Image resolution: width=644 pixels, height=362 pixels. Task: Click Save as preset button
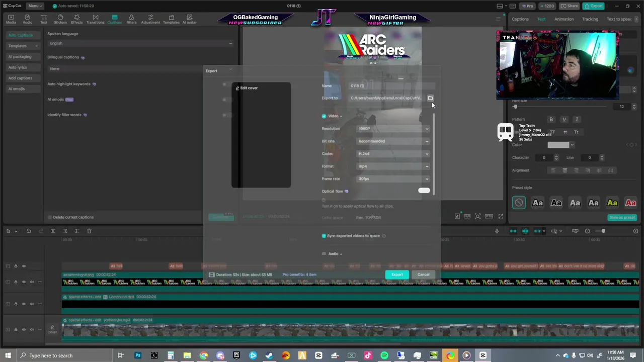(622, 218)
